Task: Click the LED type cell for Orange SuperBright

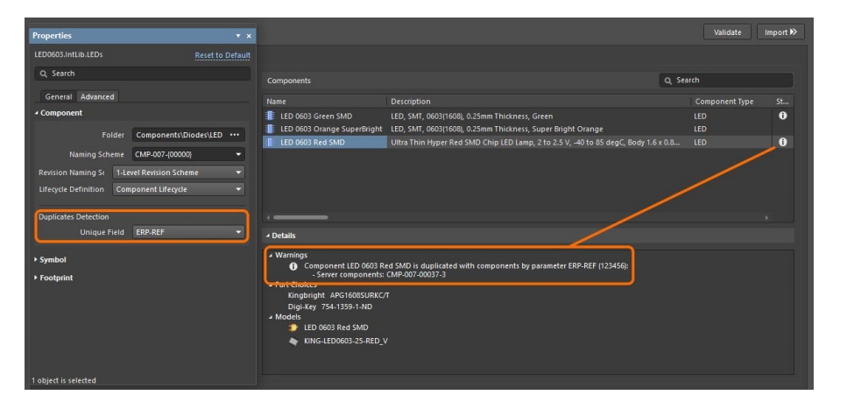Action: click(700, 129)
